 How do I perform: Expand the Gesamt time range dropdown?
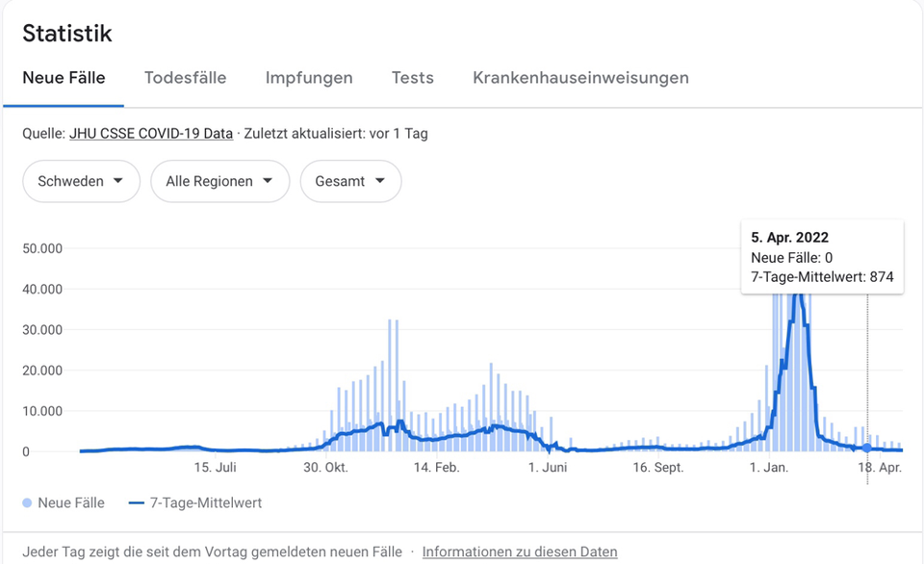pyautogui.click(x=350, y=181)
